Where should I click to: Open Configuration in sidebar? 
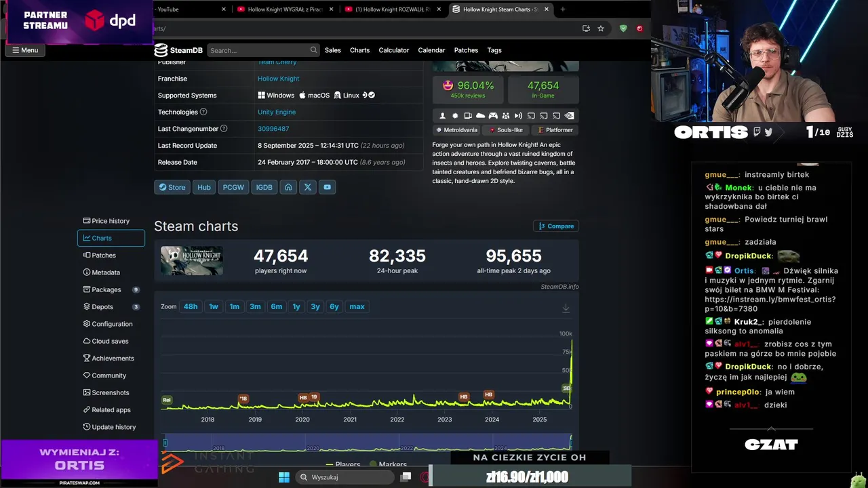pyautogui.click(x=111, y=324)
